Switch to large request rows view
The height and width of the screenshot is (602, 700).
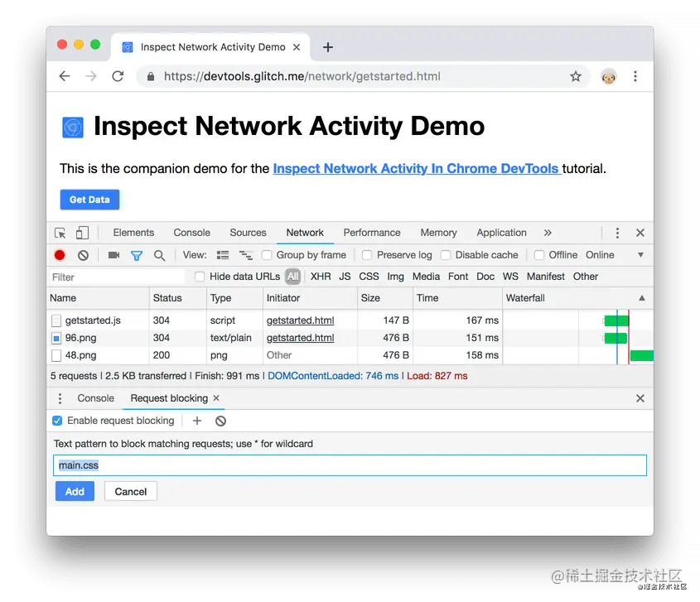pyautogui.click(x=223, y=255)
